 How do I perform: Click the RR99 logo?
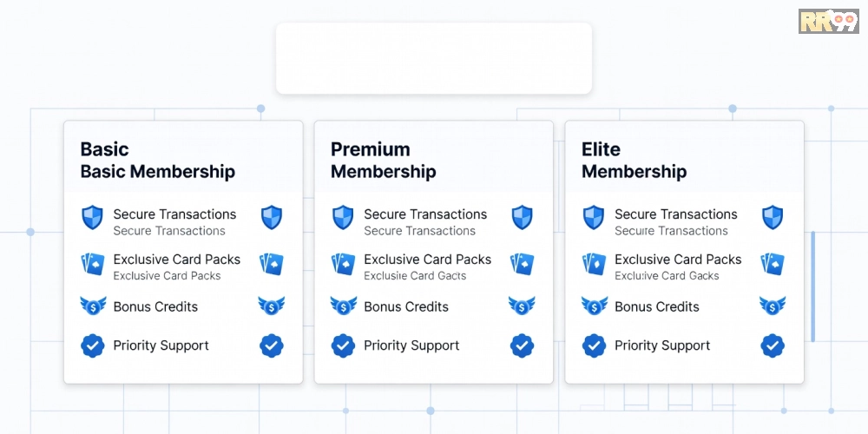(x=828, y=21)
